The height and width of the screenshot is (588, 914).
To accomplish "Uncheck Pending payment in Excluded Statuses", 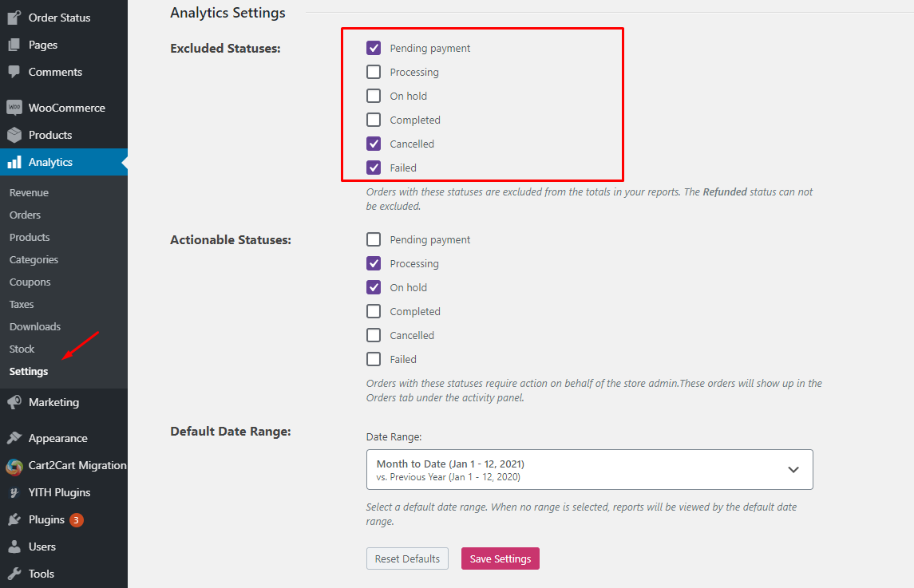I will 374,48.
